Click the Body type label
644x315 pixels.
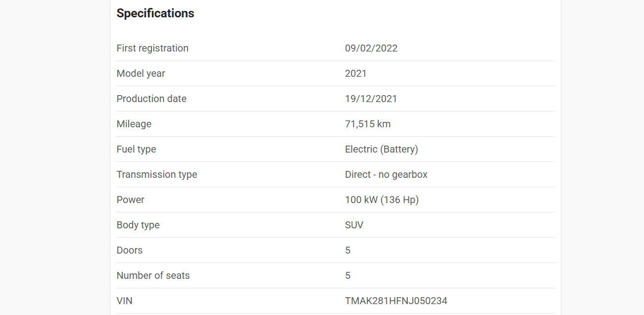pyautogui.click(x=138, y=225)
